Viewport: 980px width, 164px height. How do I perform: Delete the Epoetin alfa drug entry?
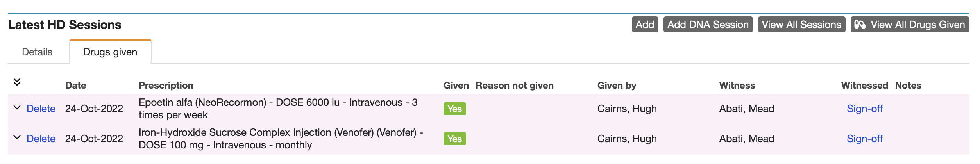click(x=41, y=109)
